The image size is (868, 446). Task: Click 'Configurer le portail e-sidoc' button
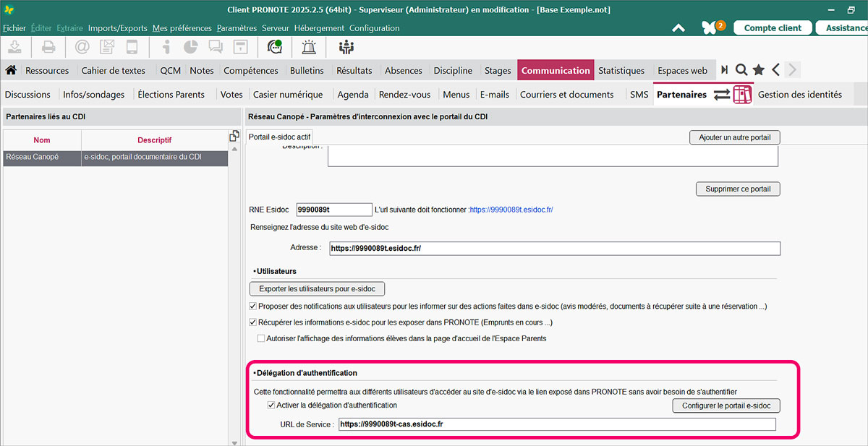click(x=726, y=406)
